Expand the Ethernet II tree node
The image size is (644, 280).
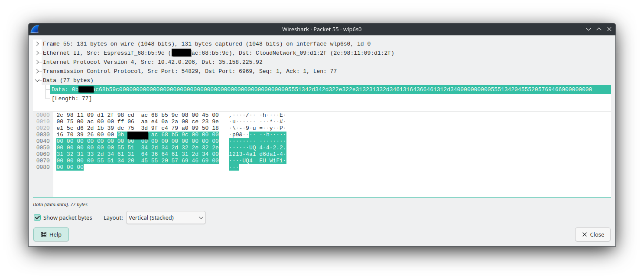(38, 53)
